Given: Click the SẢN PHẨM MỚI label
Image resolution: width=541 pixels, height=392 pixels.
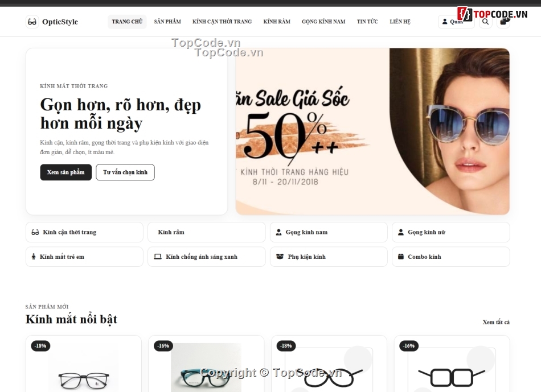Looking at the screenshot, I should pyautogui.click(x=47, y=307).
